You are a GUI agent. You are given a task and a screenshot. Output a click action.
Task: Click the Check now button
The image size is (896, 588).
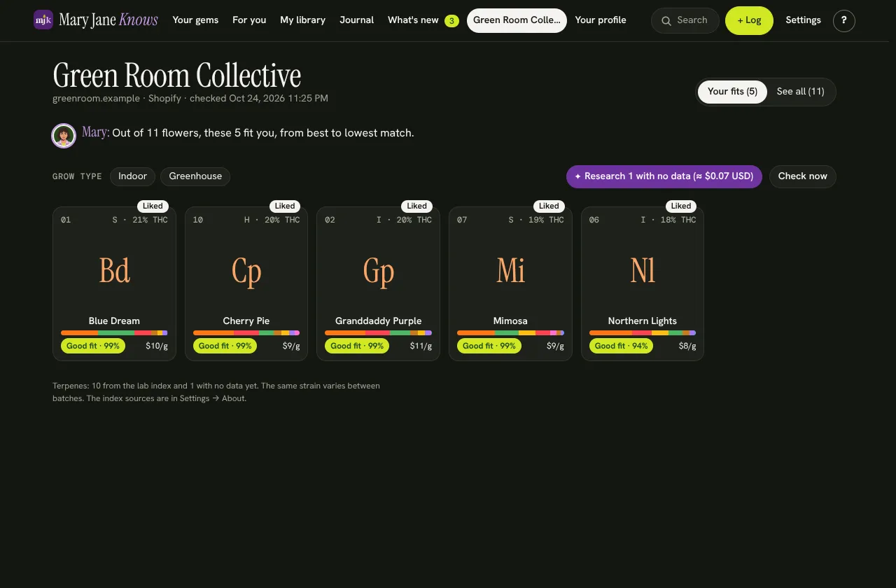coord(802,176)
